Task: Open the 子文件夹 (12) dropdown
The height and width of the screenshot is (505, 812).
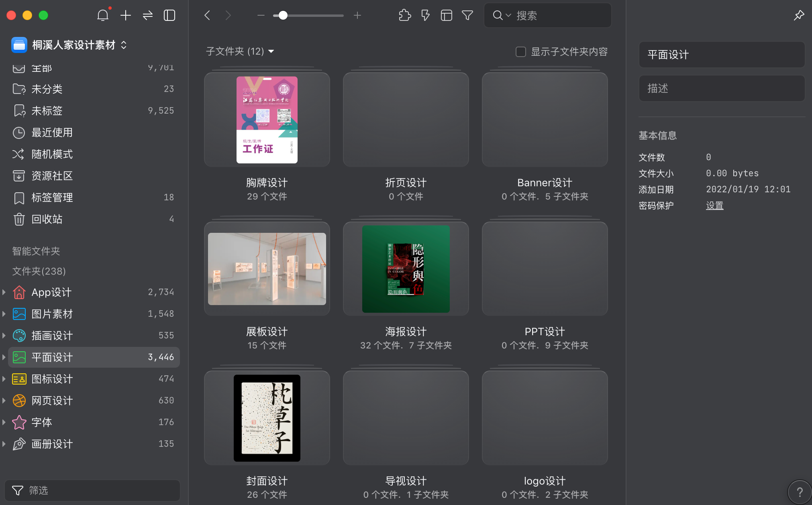Action: click(240, 51)
